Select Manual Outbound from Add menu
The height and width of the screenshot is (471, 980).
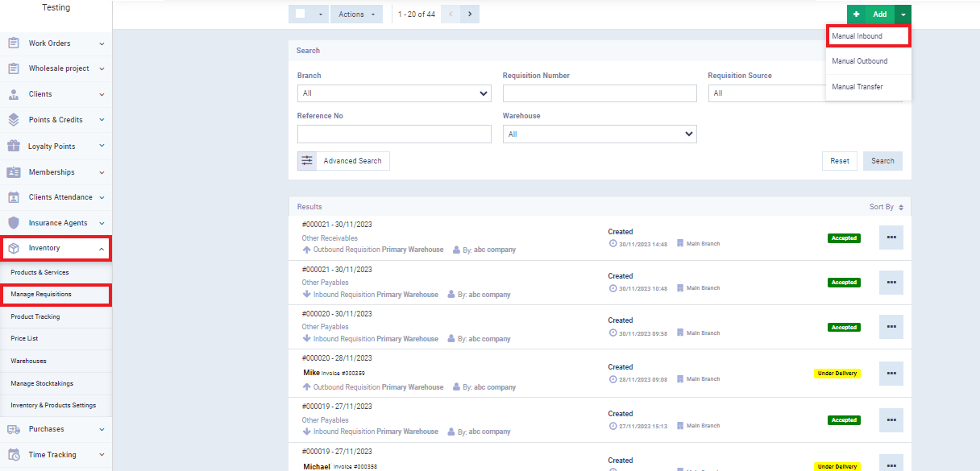pos(859,61)
